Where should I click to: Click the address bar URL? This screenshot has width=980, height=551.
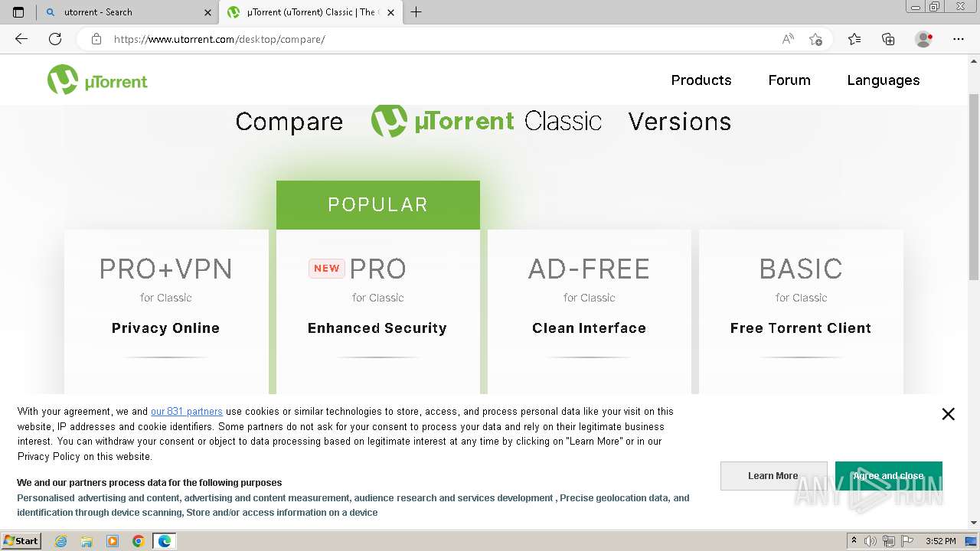[x=220, y=39]
